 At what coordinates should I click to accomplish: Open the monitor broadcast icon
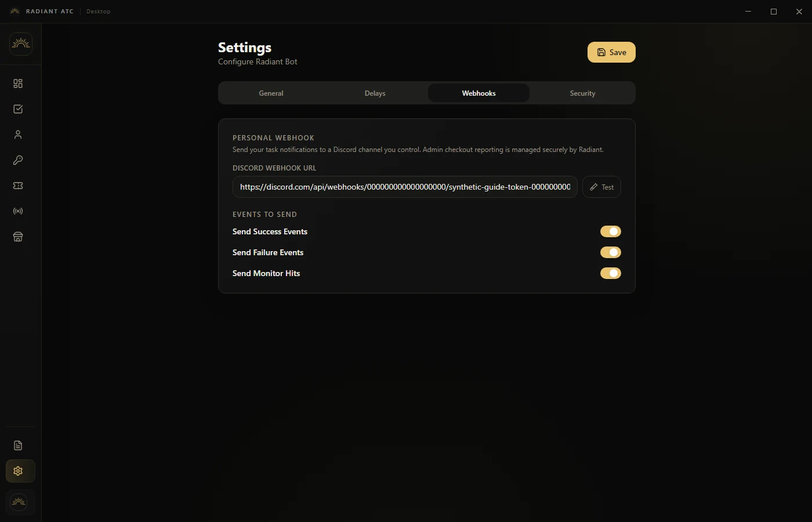[x=18, y=211]
